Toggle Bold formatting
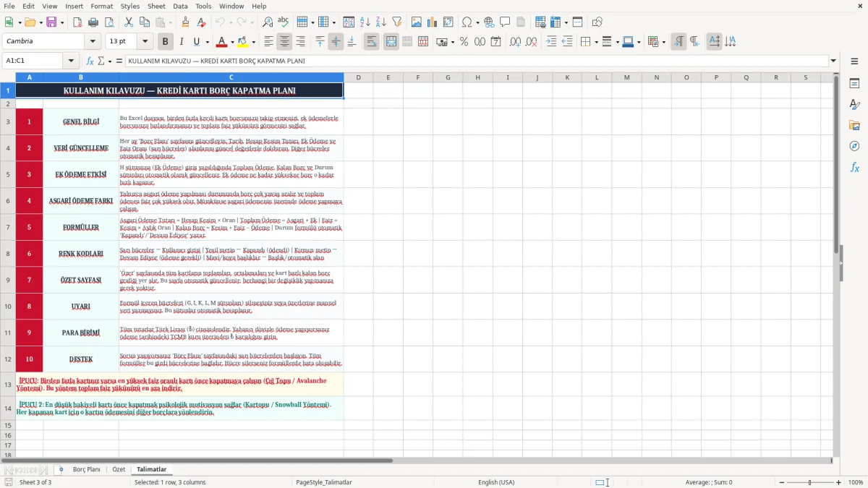The image size is (868, 488). tap(165, 42)
